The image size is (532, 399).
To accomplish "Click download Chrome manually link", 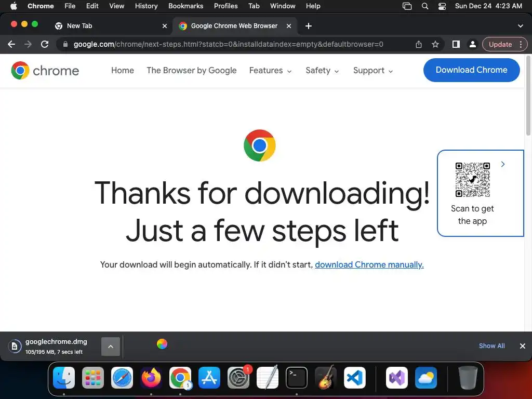I will coord(369,264).
